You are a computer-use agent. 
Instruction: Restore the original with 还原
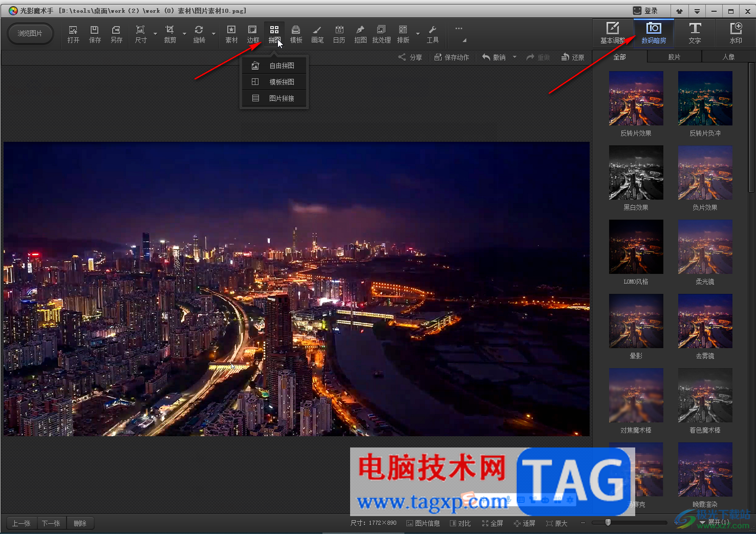573,57
